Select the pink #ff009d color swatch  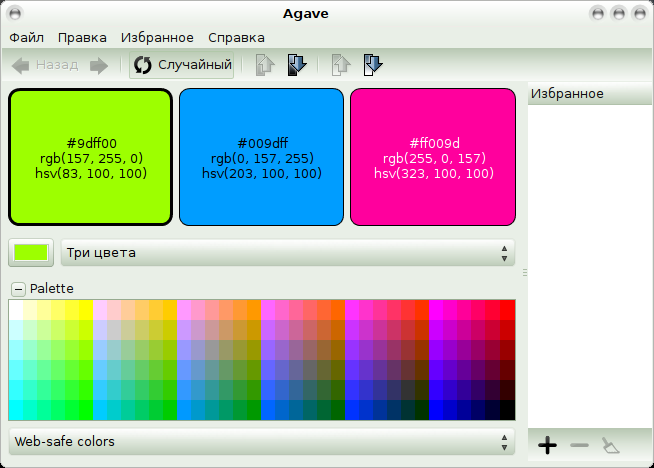coord(433,157)
